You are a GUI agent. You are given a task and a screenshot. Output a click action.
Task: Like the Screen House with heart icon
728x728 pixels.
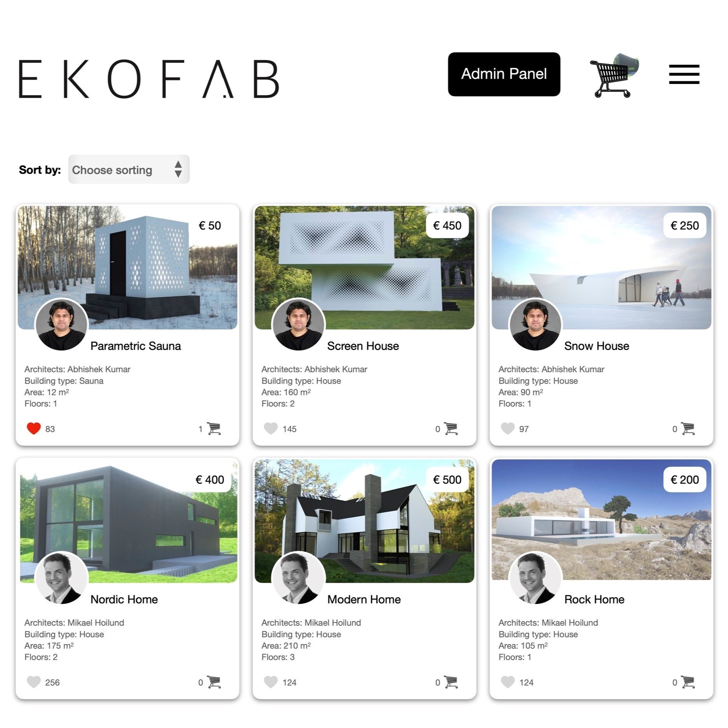pos(271,428)
